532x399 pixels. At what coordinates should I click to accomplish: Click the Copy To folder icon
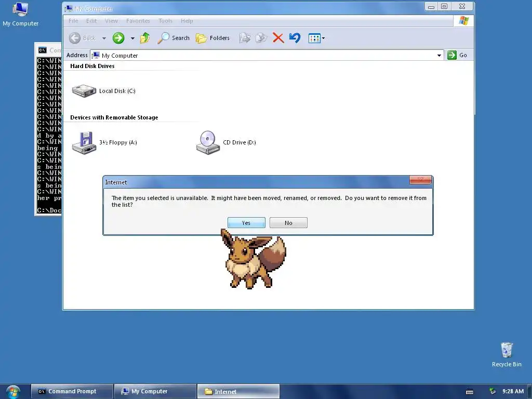(261, 38)
